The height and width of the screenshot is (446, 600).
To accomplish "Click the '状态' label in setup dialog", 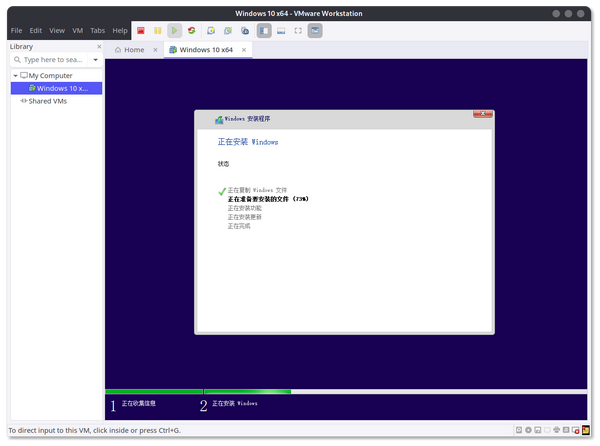I will [x=223, y=164].
